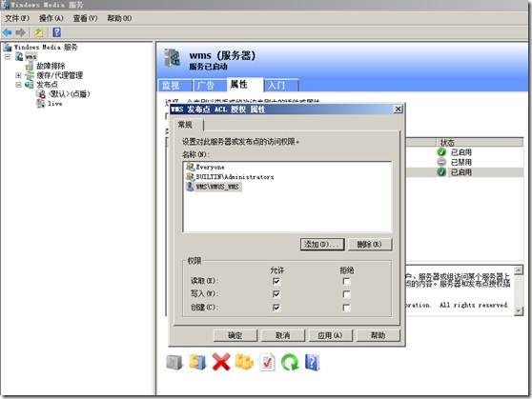Image resolution: width=532 pixels, height=399 pixels.
Task: Click description pane scrollbar down arrow
Action: (x=519, y=310)
